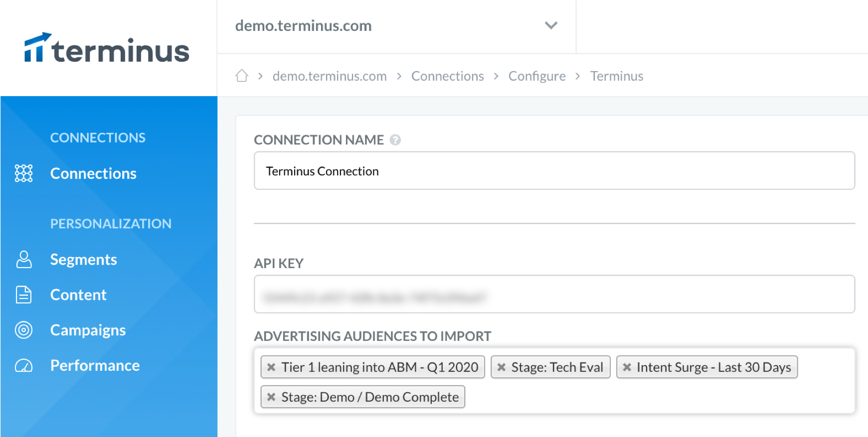Open Content in the sidebar
The height and width of the screenshot is (437, 868).
(78, 295)
